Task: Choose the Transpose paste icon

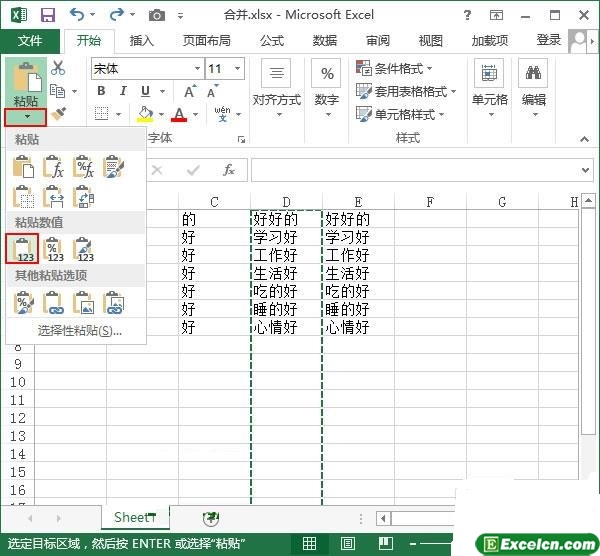Action: pyautogui.click(x=83, y=197)
